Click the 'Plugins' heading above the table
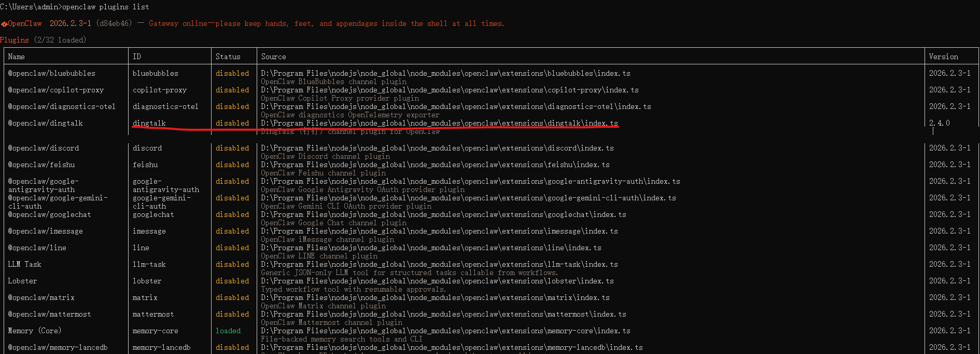Viewport: 980px width, 354px height. [15, 40]
